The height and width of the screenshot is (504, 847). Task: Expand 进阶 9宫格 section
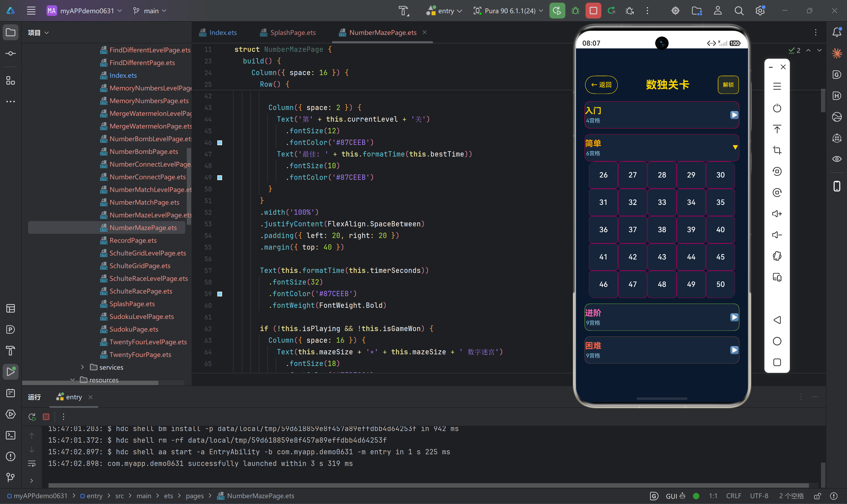click(661, 317)
